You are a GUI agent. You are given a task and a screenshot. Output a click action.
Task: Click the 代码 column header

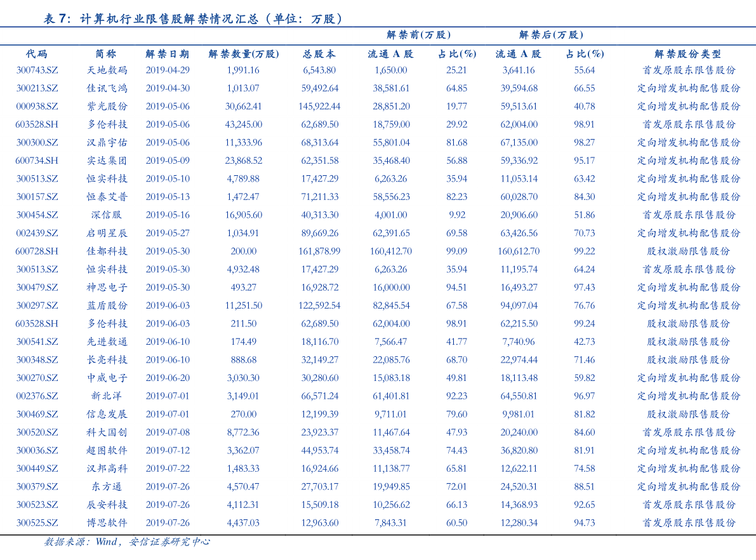coord(37,54)
